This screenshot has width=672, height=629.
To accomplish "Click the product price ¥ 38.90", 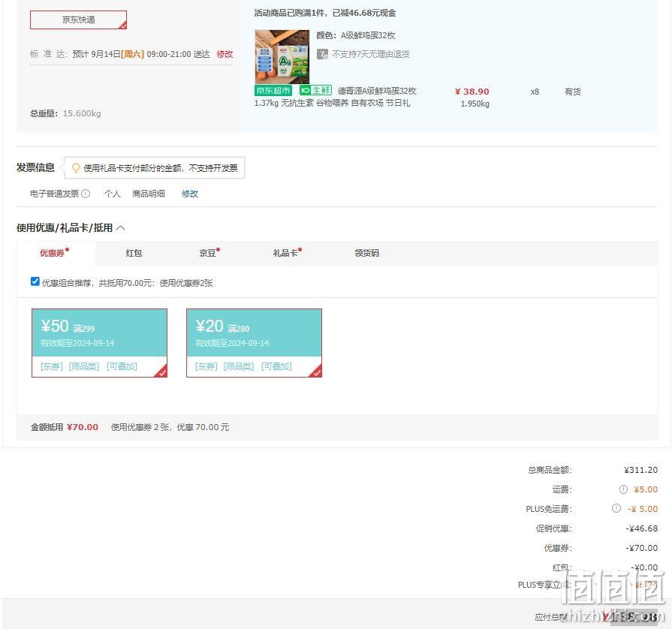I will [472, 92].
